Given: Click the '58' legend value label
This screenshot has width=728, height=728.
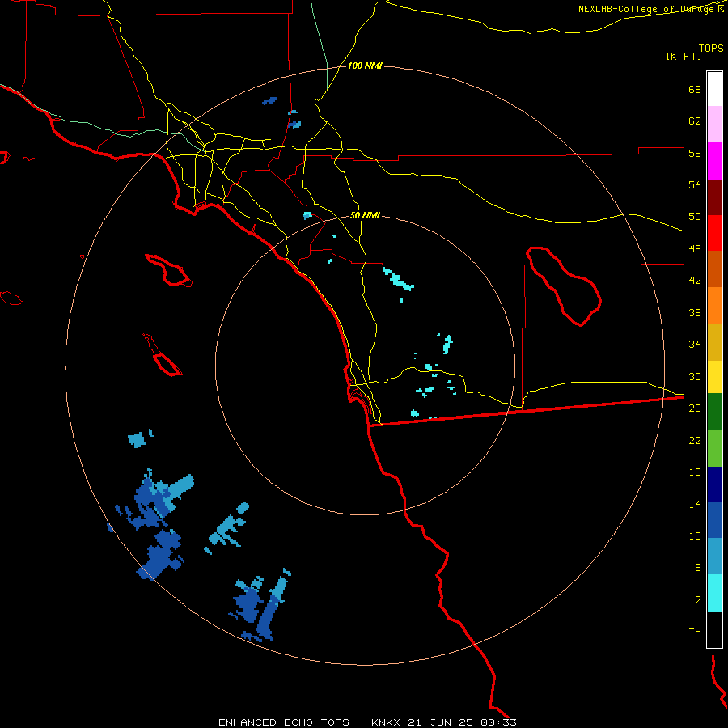Looking at the screenshot, I should 695,153.
